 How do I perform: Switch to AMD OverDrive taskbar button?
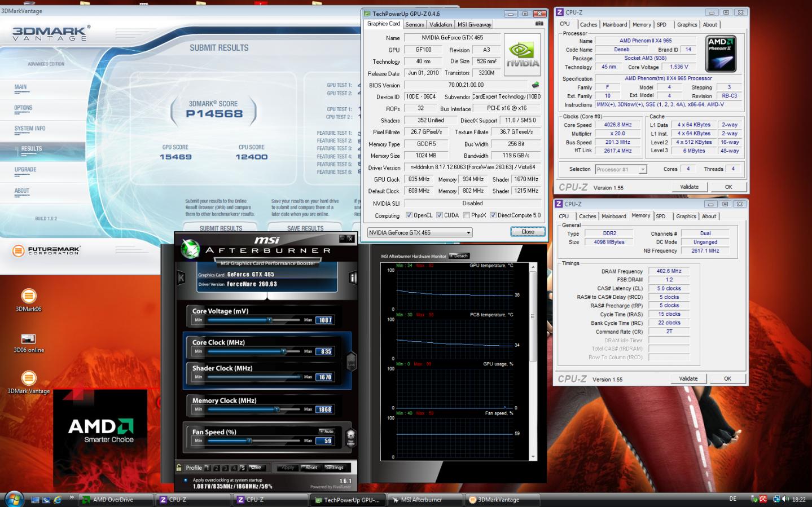point(116,500)
